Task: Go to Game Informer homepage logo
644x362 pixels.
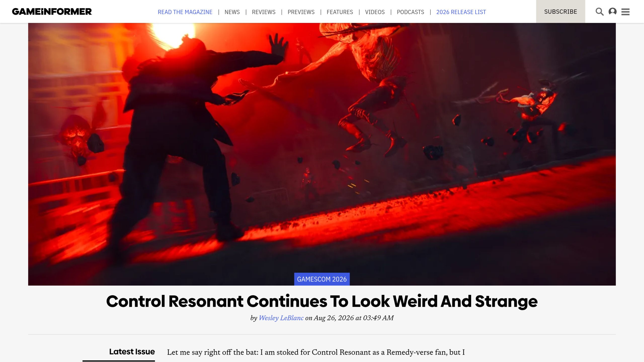Action: tap(52, 12)
